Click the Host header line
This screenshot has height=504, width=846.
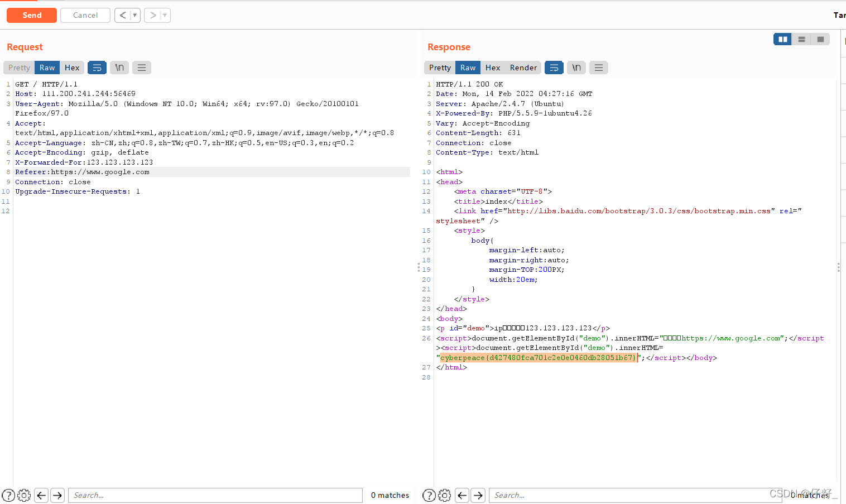pyautogui.click(x=75, y=94)
